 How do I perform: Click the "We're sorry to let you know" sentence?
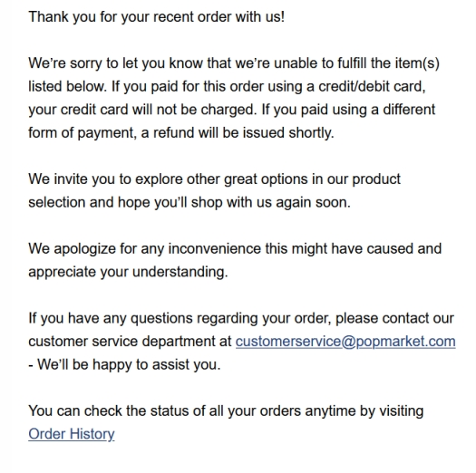click(x=234, y=63)
